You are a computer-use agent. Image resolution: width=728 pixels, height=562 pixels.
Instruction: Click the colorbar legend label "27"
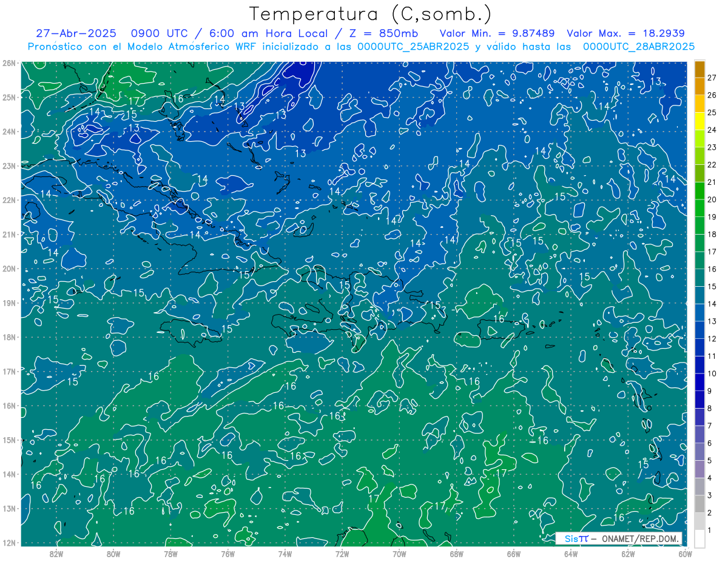712,78
